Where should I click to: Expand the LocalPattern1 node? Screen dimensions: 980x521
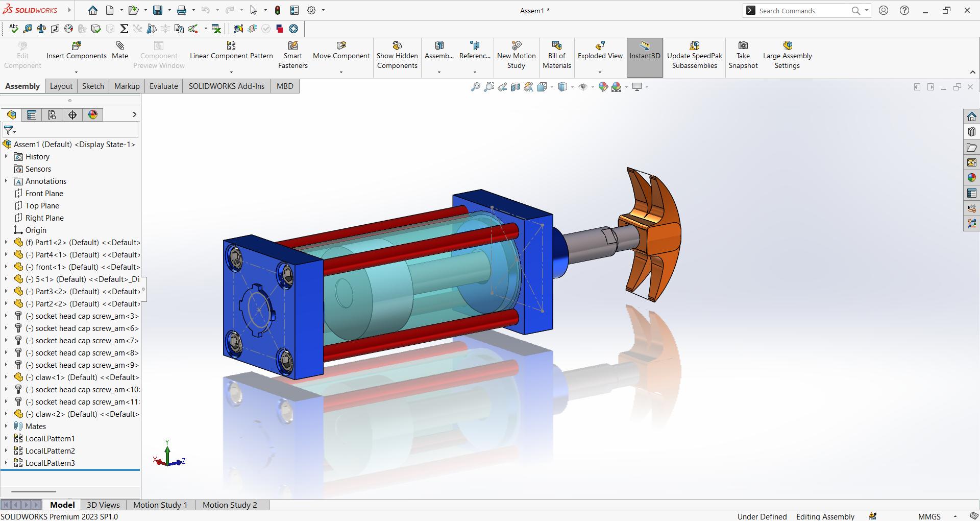(x=6, y=439)
